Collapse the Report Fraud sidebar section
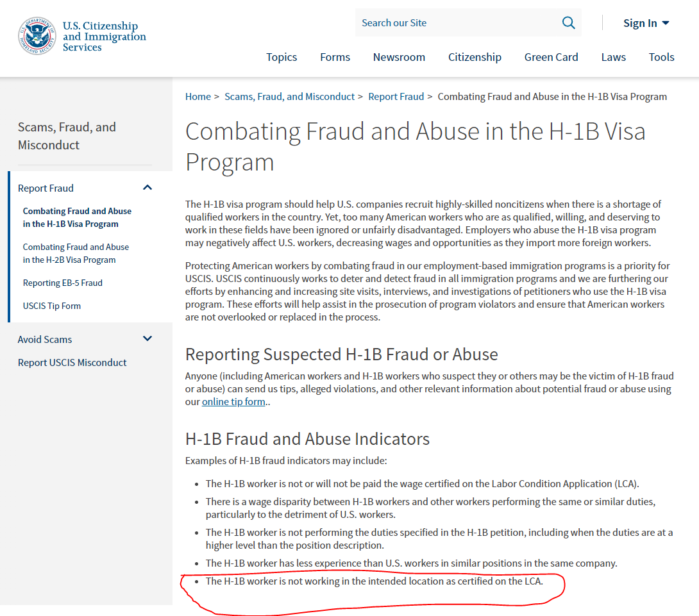699x616 pixels. coord(147,188)
